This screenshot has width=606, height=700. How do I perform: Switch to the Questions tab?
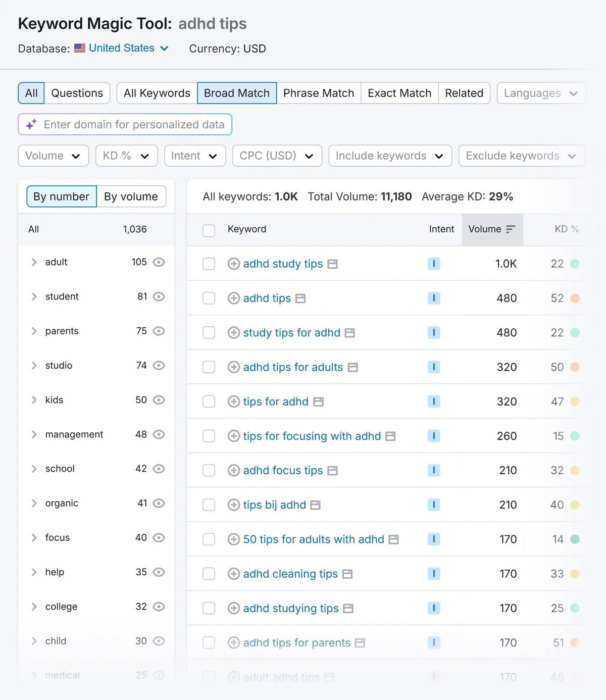(77, 93)
